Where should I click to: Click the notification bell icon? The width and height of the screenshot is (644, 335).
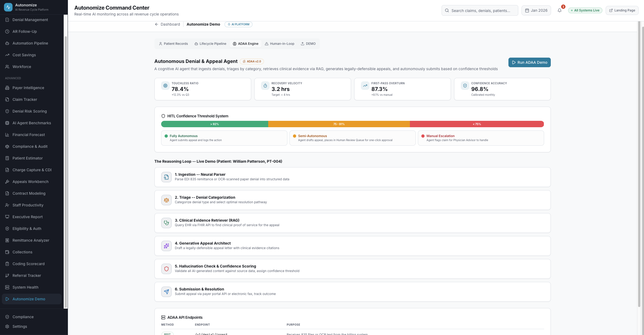click(559, 10)
